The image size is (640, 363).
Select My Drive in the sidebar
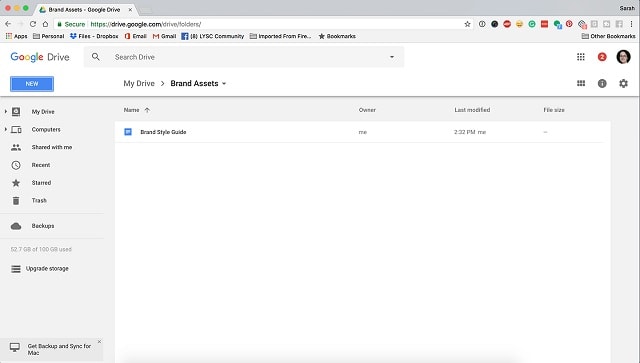(43, 111)
